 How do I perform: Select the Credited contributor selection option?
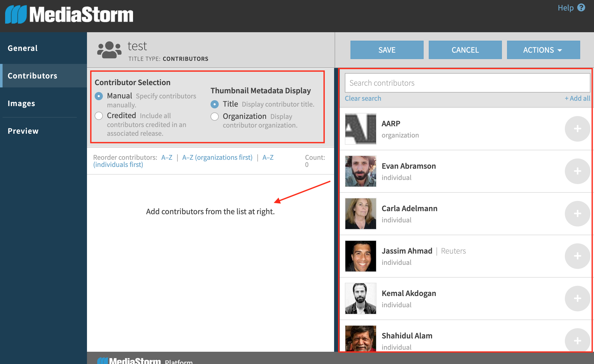(99, 116)
